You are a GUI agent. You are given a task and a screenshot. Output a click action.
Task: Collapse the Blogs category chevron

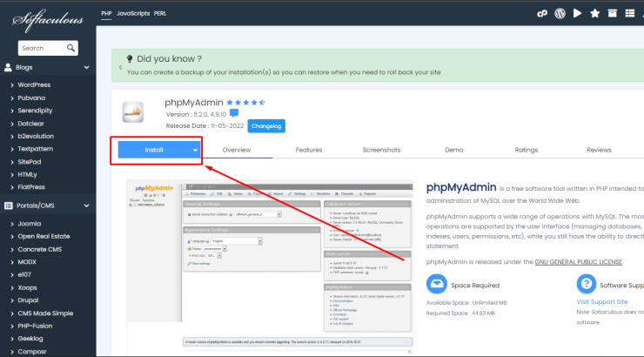pos(86,67)
